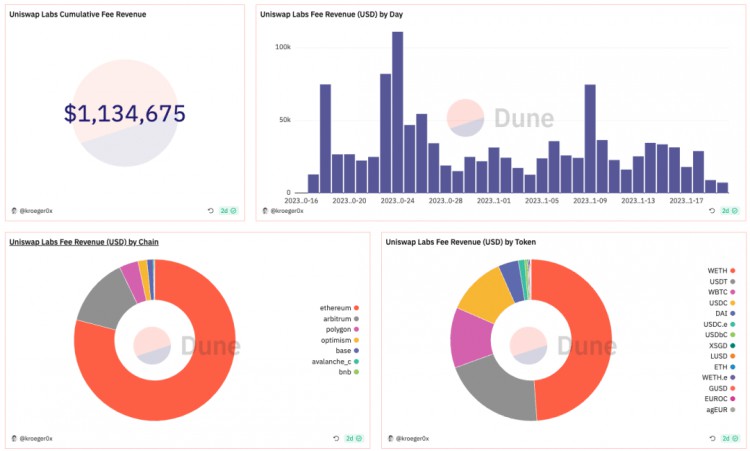Toggle the GUSD legend entry

722,388
